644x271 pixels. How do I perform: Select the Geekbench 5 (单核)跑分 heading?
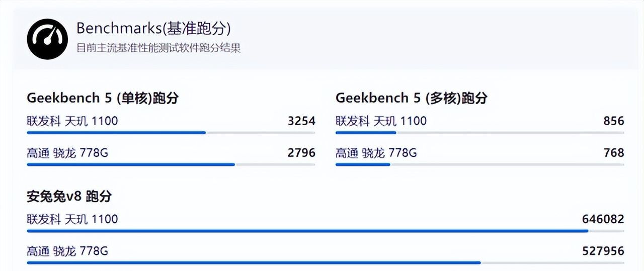tap(103, 98)
